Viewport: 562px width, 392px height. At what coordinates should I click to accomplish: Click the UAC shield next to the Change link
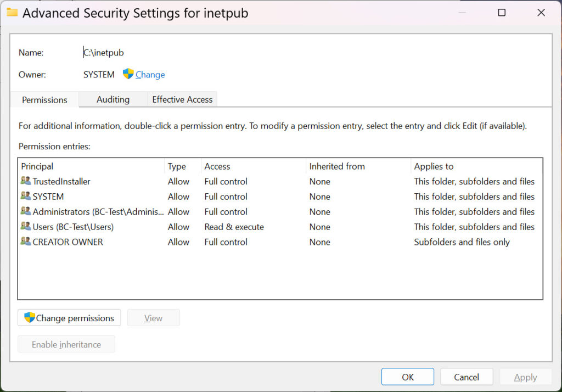[x=127, y=74]
